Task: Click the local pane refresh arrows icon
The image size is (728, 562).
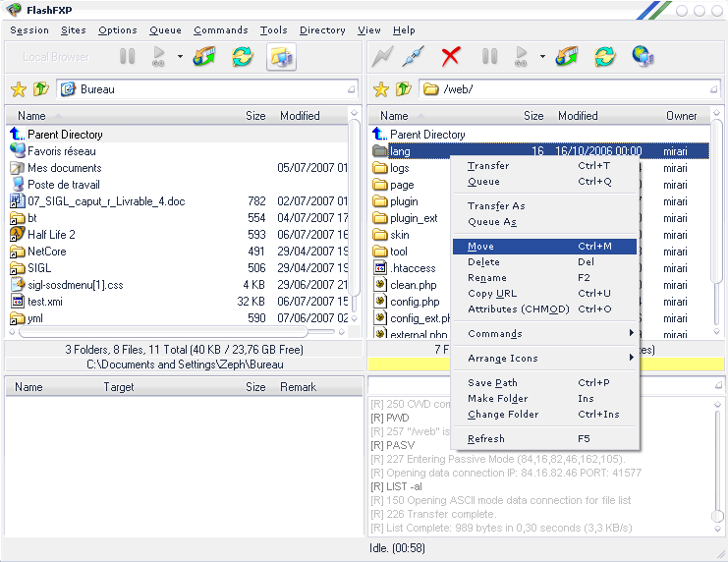Action: [242, 57]
